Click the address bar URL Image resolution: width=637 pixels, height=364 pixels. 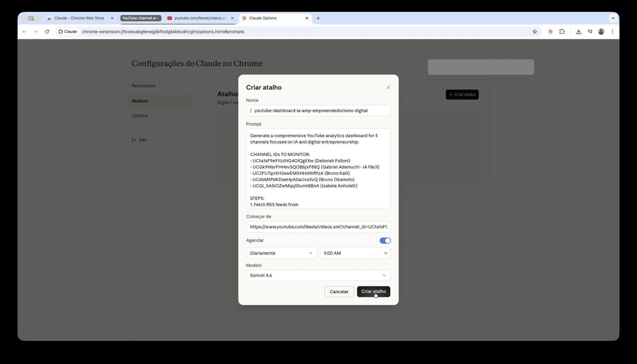coord(163,32)
